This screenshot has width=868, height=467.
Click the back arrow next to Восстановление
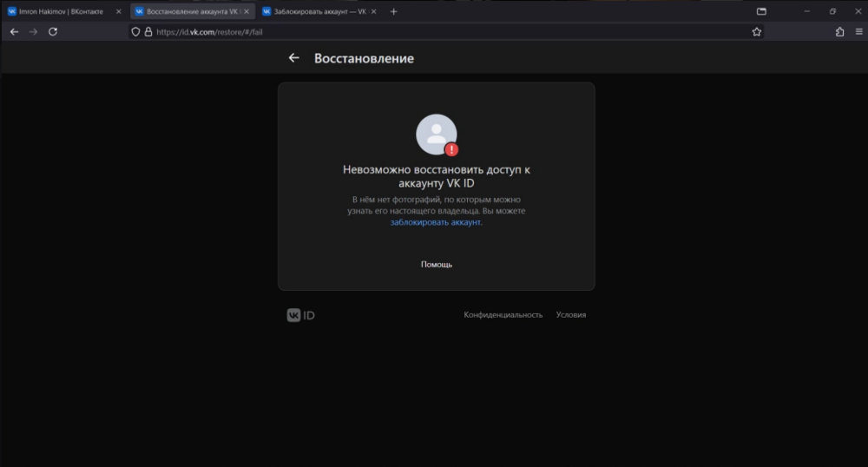coord(294,58)
